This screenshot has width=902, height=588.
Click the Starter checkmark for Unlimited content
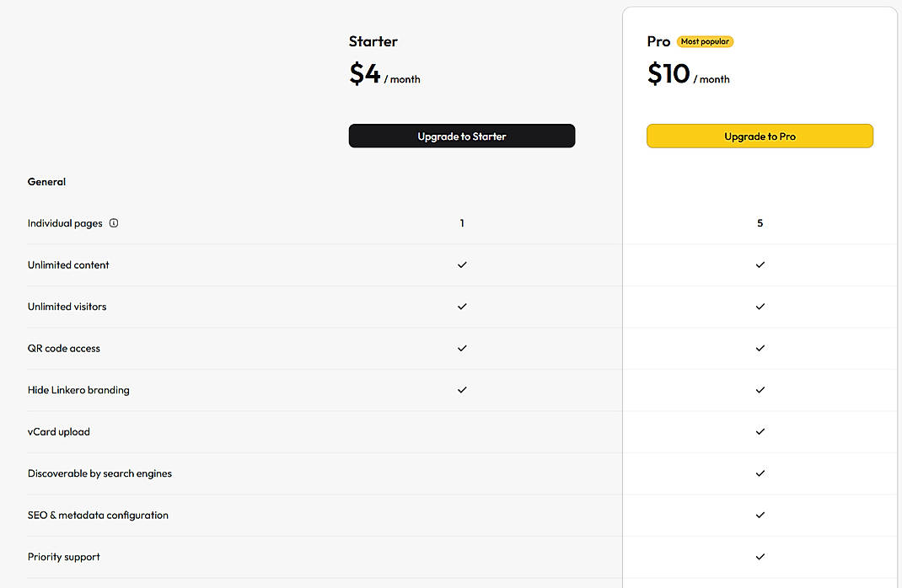(x=462, y=265)
